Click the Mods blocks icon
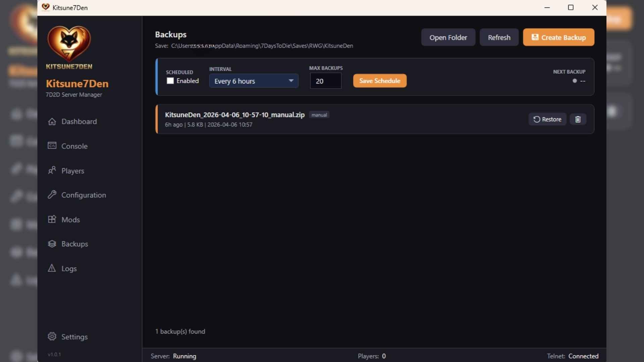 (x=52, y=219)
